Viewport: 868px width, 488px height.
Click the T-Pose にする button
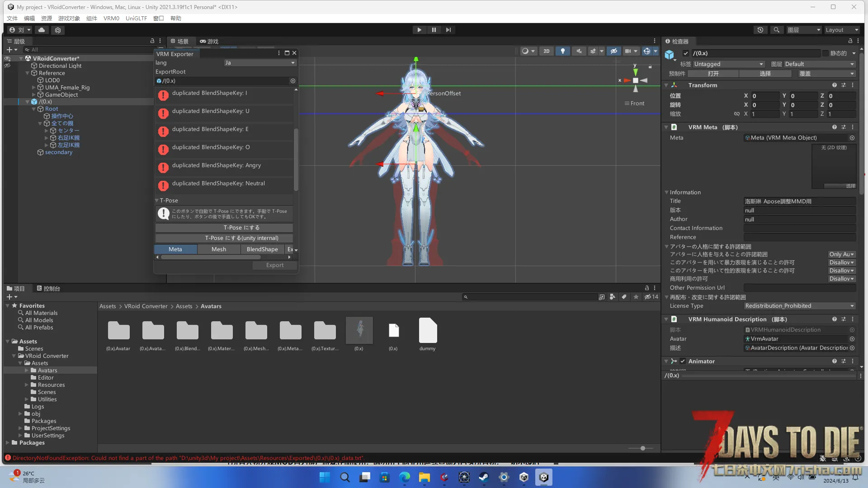click(224, 228)
